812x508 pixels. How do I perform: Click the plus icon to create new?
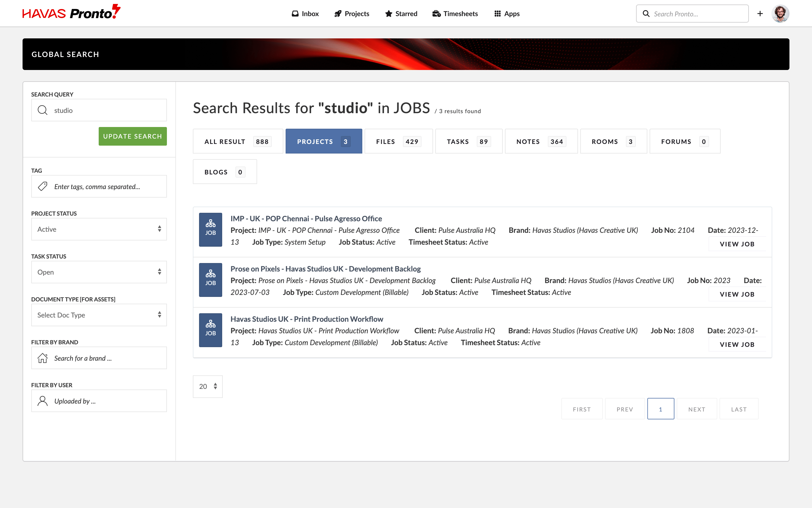[760, 14]
